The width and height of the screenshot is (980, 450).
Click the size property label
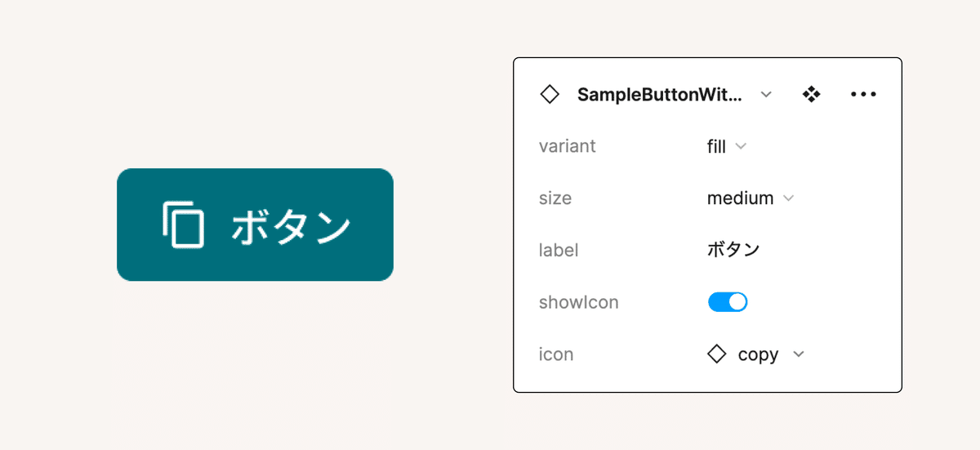555,198
